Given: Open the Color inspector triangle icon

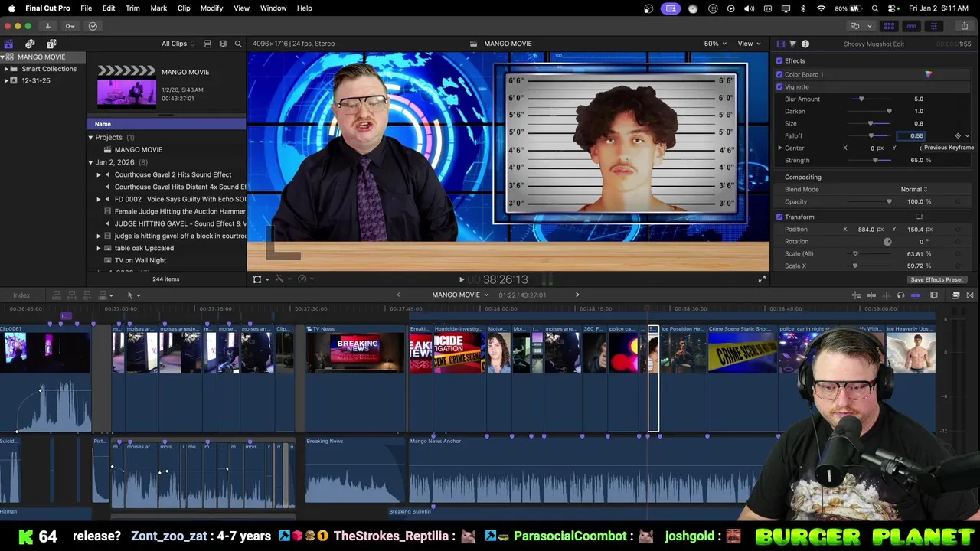Looking at the screenshot, I should (792, 44).
